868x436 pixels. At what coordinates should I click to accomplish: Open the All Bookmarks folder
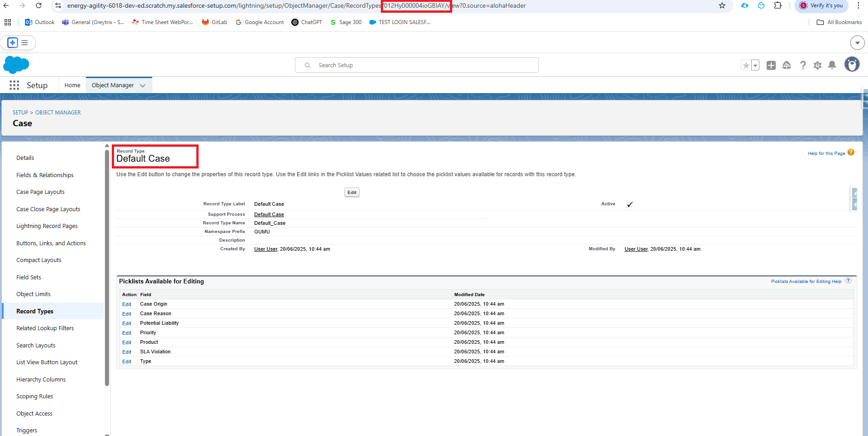839,22
